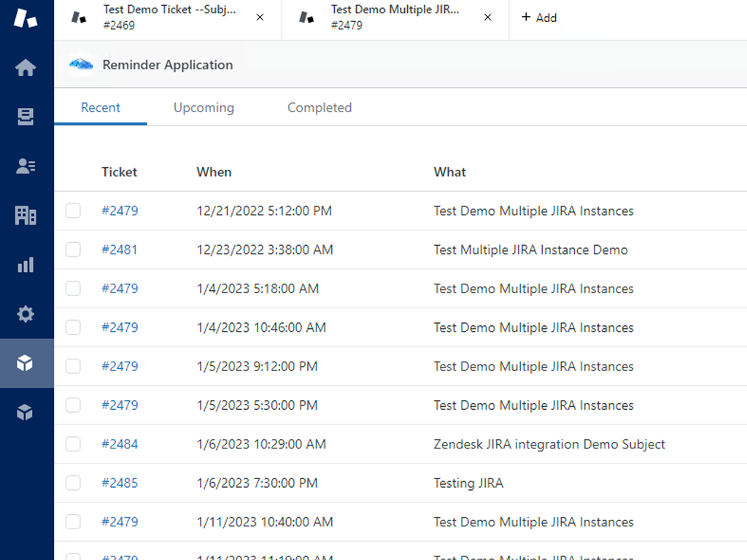Open ticket #2485 link
The image size is (747, 560).
[x=120, y=483]
